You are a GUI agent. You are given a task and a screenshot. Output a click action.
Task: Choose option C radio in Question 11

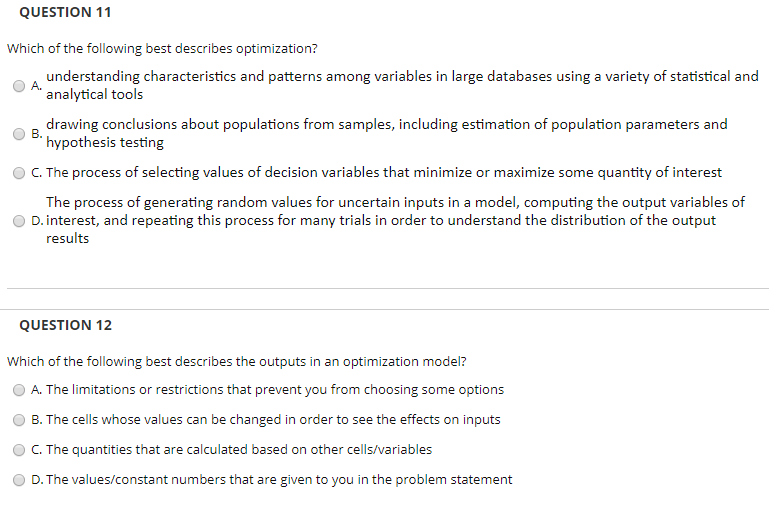[x=19, y=173]
